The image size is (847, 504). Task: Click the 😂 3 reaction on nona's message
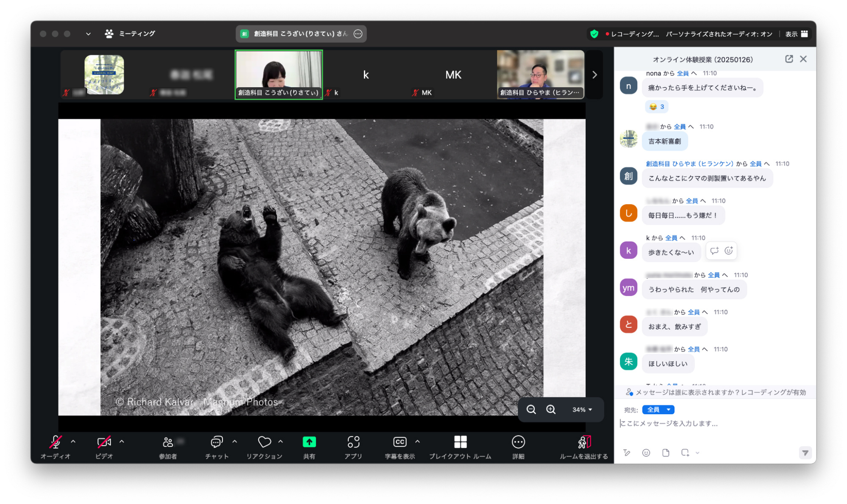pyautogui.click(x=657, y=107)
